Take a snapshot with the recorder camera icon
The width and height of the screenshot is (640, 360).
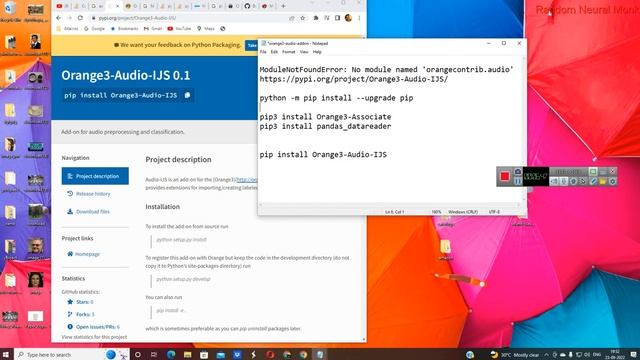(x=518, y=171)
